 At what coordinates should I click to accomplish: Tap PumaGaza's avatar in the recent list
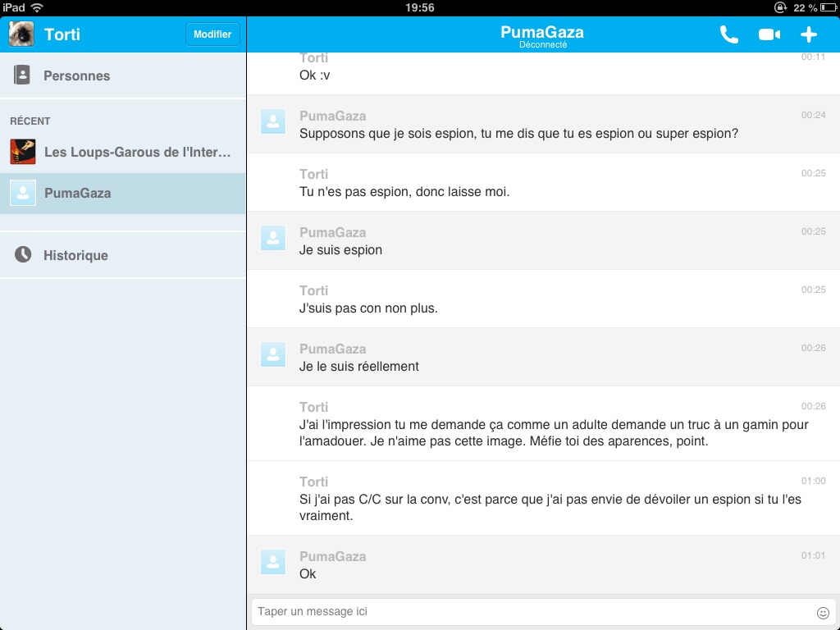coord(22,193)
